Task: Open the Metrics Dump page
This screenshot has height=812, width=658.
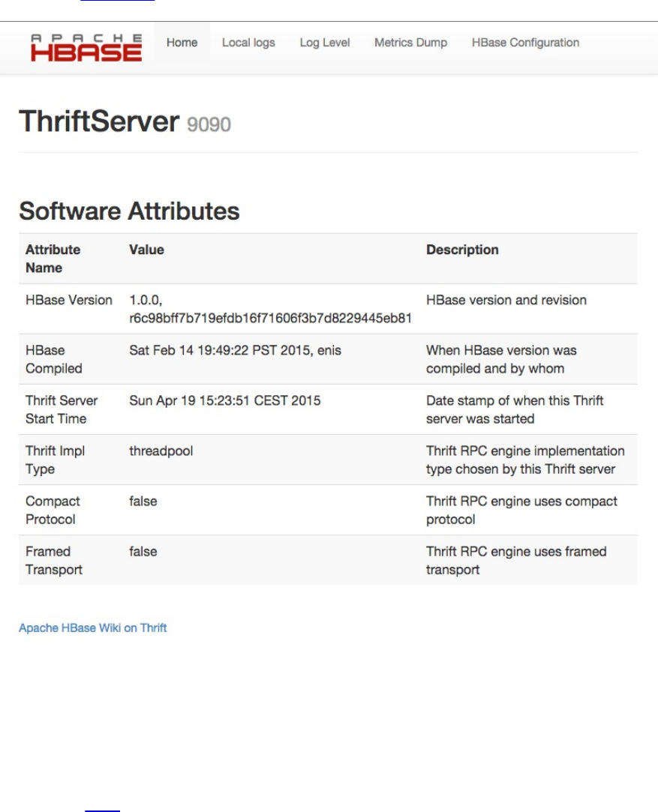Action: click(410, 43)
